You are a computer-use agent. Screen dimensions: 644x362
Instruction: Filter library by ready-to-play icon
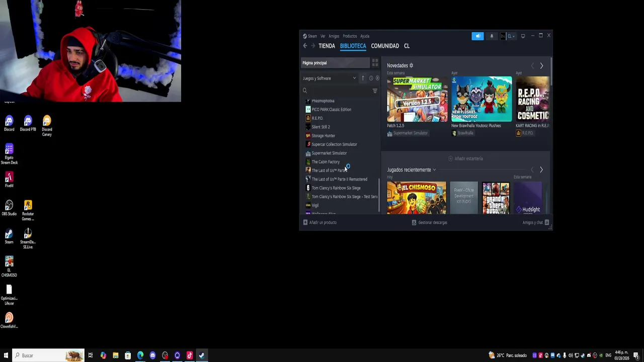click(x=377, y=78)
